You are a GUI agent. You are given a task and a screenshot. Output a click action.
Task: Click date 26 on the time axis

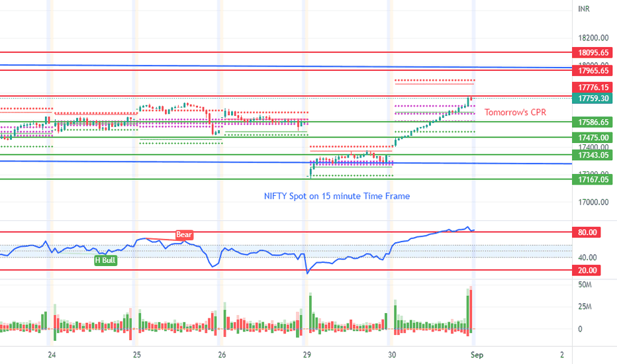(222, 355)
